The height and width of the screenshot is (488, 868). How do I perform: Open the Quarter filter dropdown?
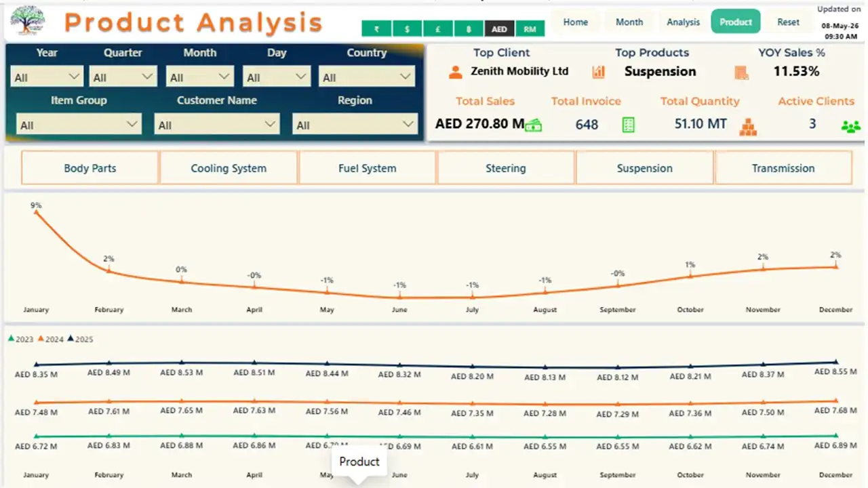[x=123, y=77]
